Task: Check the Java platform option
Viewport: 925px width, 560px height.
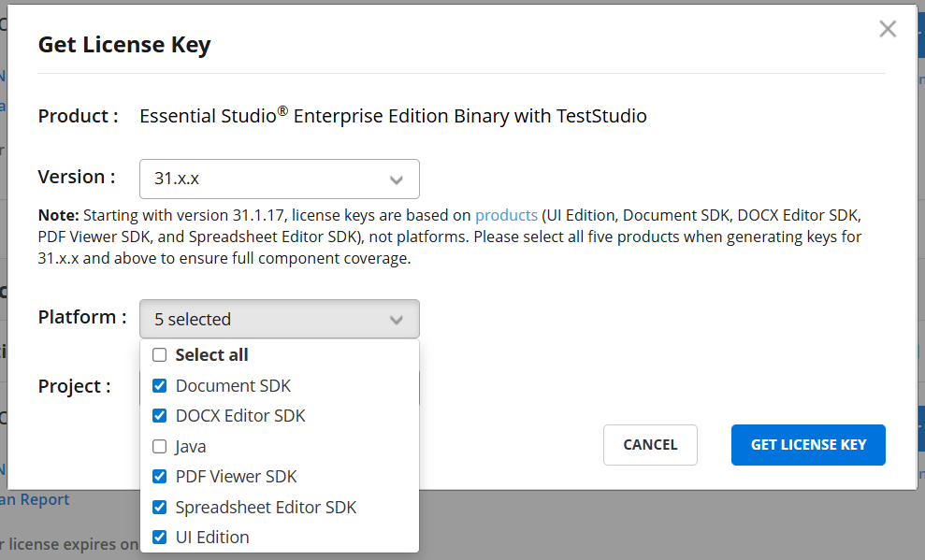Action: coord(159,446)
